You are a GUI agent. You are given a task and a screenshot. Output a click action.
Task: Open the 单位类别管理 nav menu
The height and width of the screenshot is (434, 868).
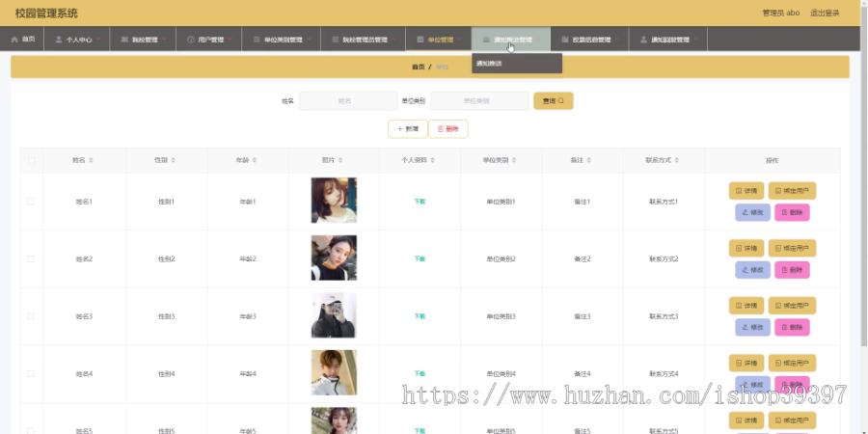pyautogui.click(x=282, y=40)
